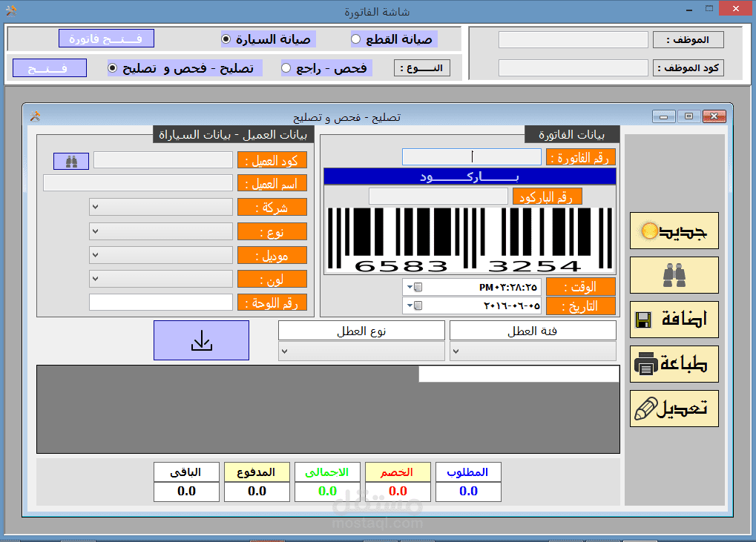The height and width of the screenshot is (542, 756).
Task: Click the طباعة (print) button with printer icon
Action: click(674, 364)
